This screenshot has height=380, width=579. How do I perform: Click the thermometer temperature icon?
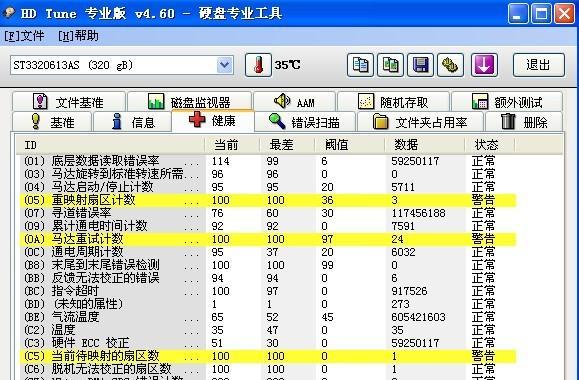[x=258, y=65]
